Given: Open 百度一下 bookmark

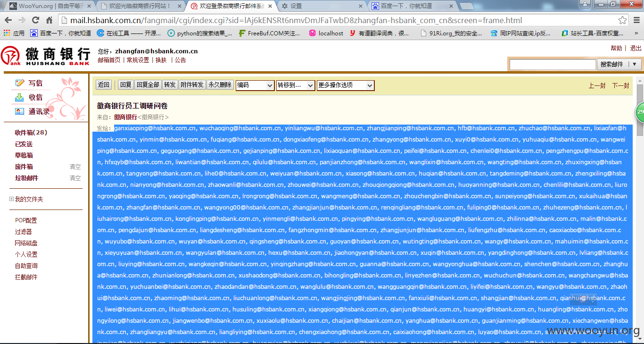Looking at the screenshot, I should point(60,34).
